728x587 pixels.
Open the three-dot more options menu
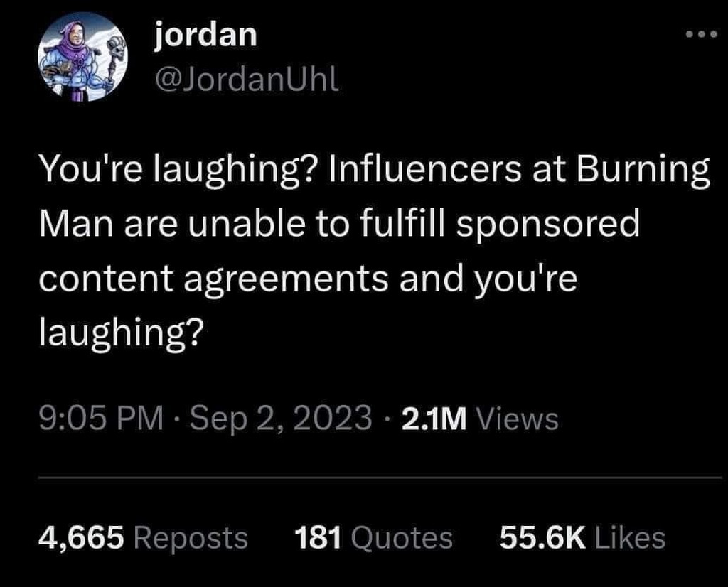pyautogui.click(x=702, y=34)
